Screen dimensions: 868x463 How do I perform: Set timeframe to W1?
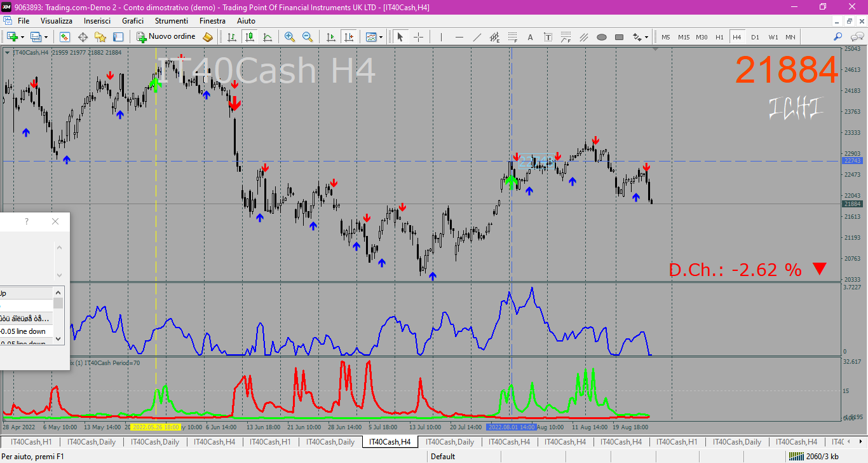click(x=773, y=37)
